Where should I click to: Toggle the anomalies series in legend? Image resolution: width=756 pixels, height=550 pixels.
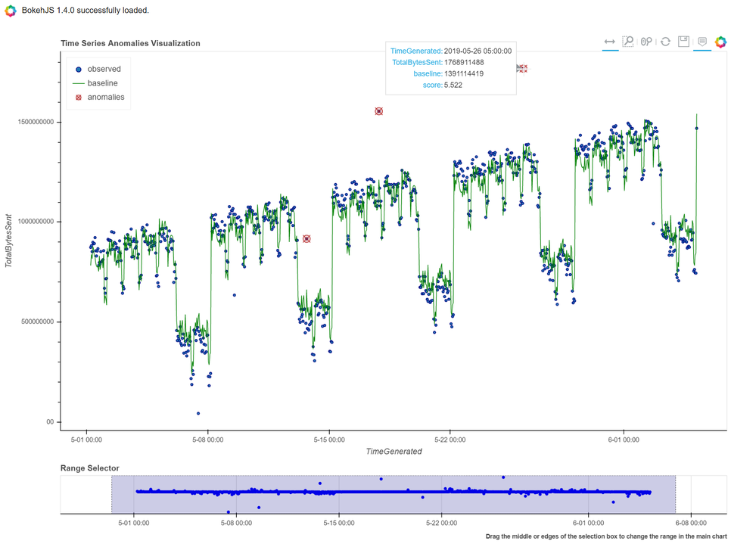100,97
